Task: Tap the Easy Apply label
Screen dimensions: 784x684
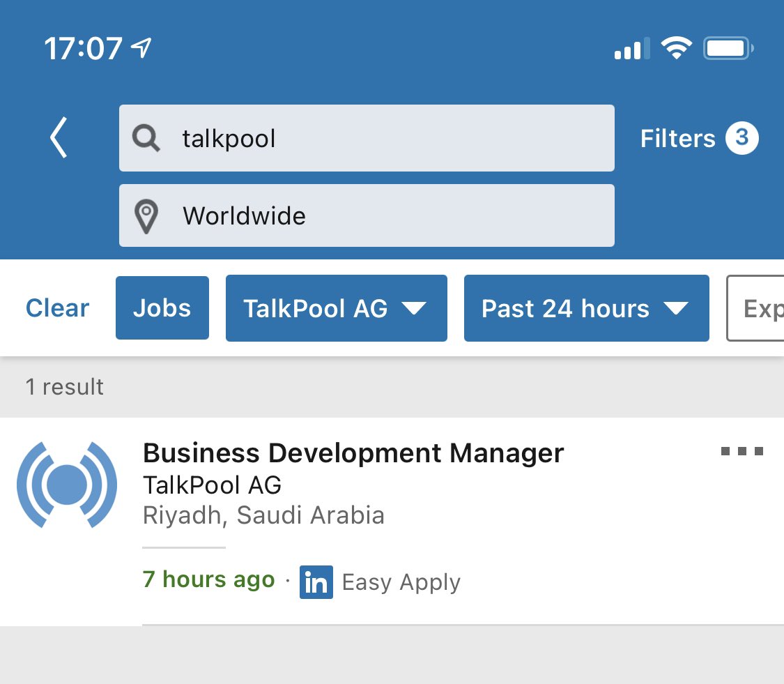Action: coord(401,582)
